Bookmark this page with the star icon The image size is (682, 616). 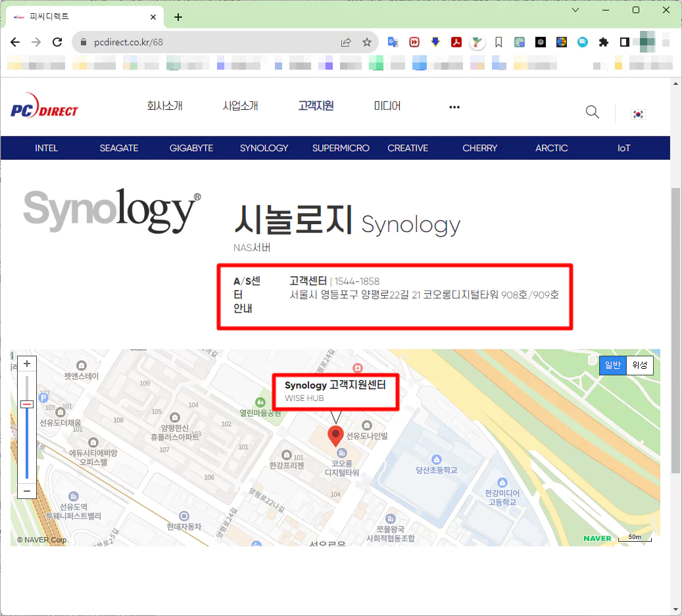367,42
